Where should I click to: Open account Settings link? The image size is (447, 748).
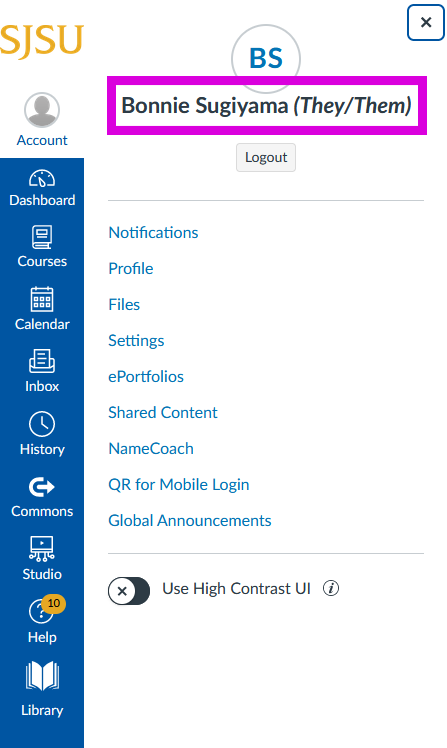pos(136,341)
